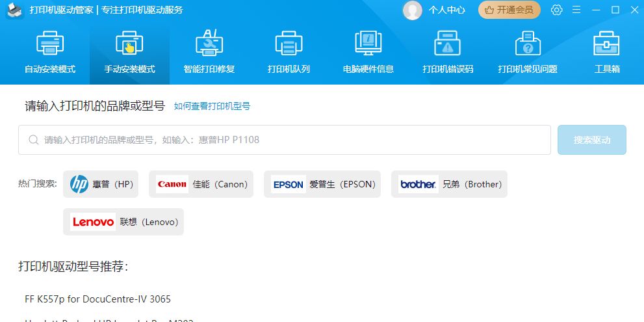644x322 pixels.
Task: Open 如何查看打印机型号 help link
Action: coord(212,106)
